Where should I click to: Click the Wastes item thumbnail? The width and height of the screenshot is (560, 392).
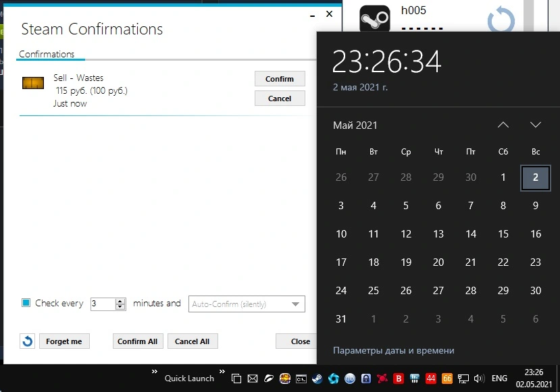click(33, 83)
